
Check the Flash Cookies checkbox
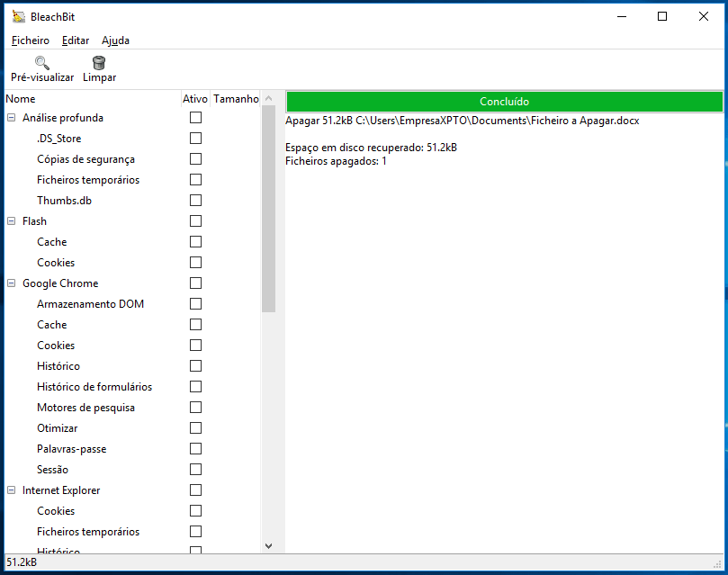pos(195,263)
